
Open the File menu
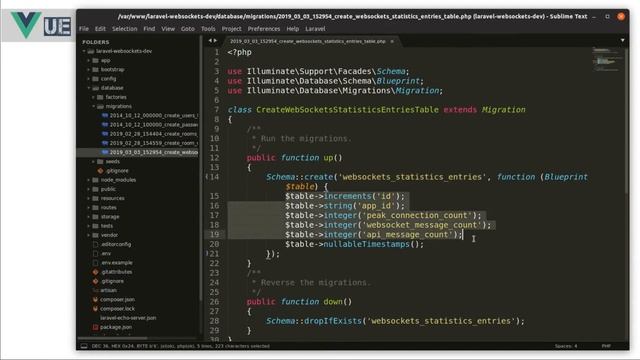coord(84,29)
